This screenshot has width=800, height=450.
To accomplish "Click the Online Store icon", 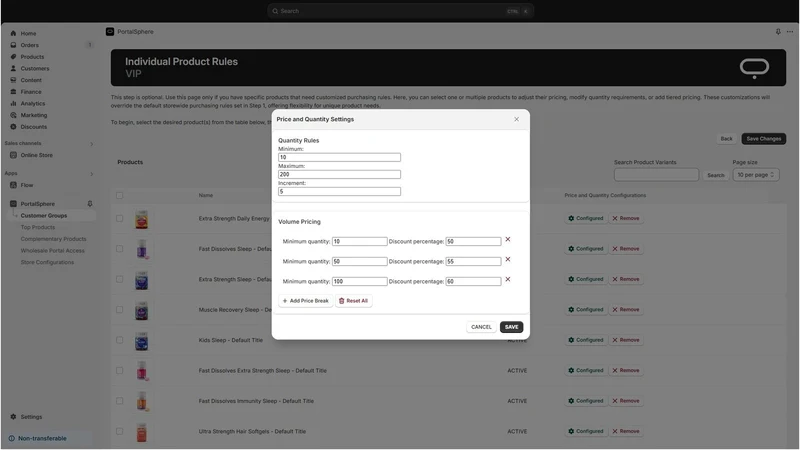I will (x=13, y=155).
